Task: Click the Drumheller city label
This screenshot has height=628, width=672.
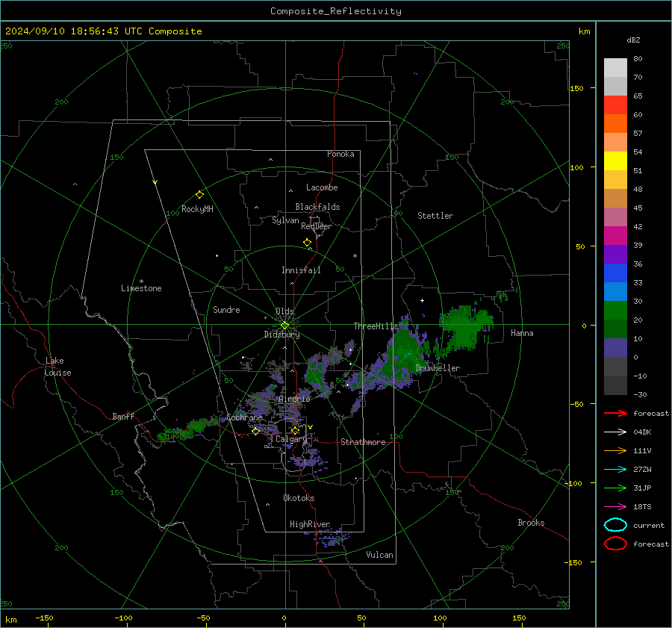Action: point(438,368)
